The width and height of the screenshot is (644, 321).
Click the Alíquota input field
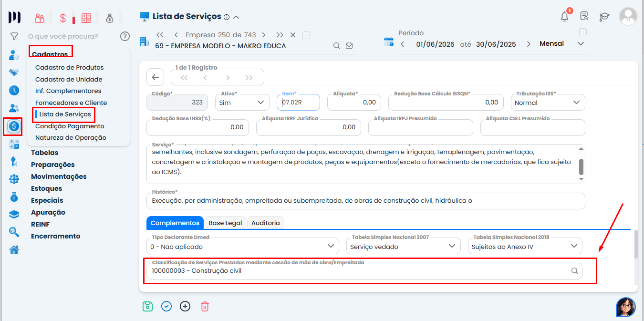tap(353, 103)
